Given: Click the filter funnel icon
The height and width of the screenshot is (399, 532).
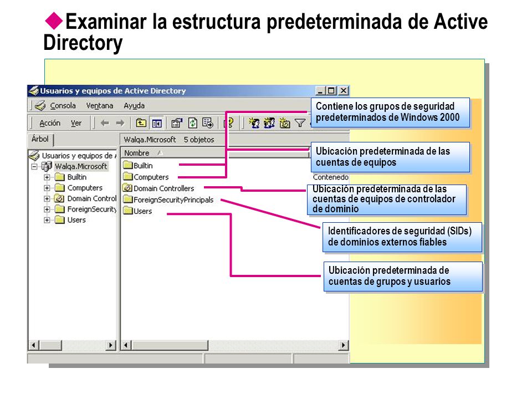Looking at the screenshot, I should pyautogui.click(x=300, y=123).
